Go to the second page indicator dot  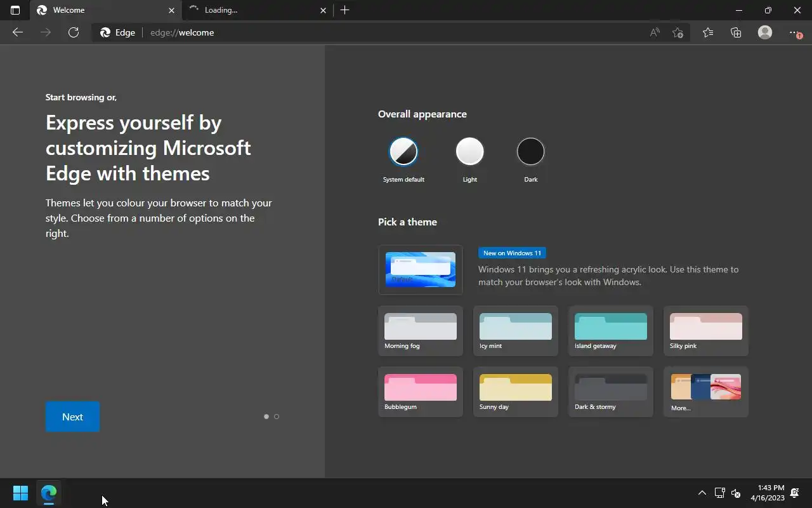pyautogui.click(x=277, y=417)
